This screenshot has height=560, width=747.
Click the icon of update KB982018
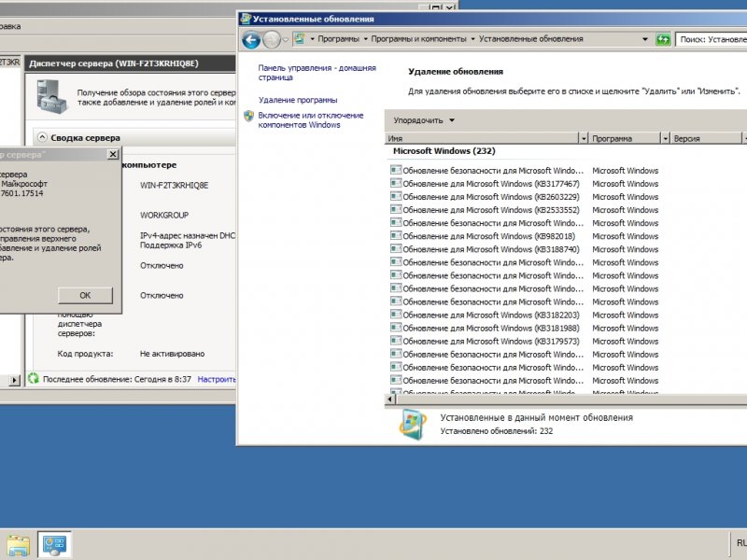pyautogui.click(x=395, y=235)
